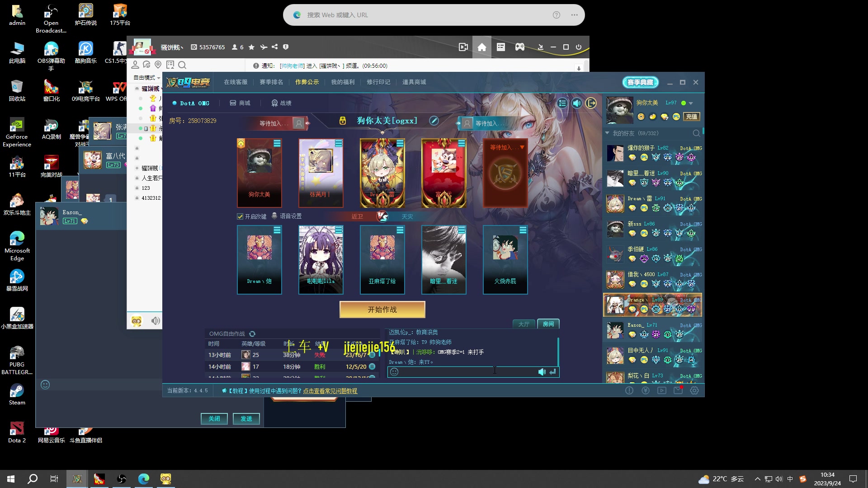Open mailbox icon in 09电竞 bottom bar
Viewport: 868px width, 488px height.
678,390
